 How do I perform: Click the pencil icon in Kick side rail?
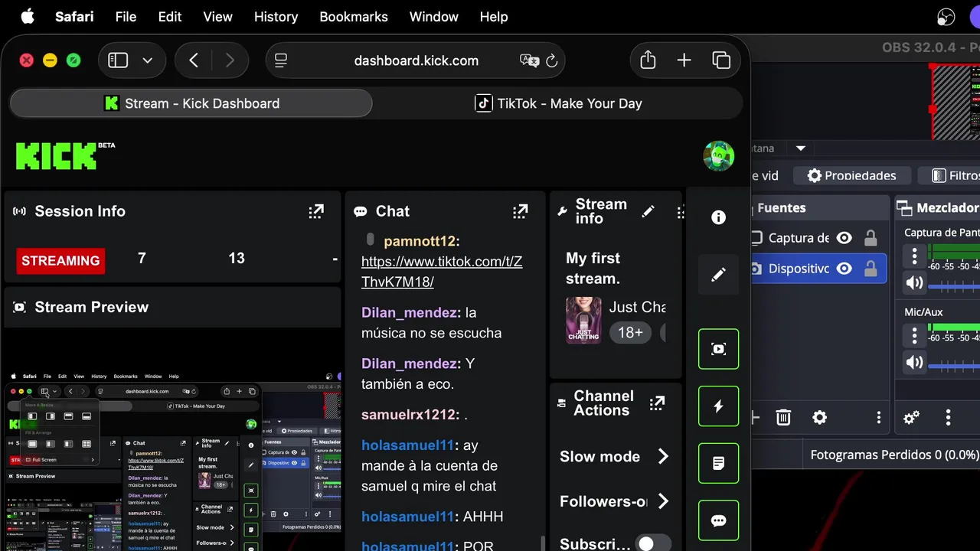(718, 275)
